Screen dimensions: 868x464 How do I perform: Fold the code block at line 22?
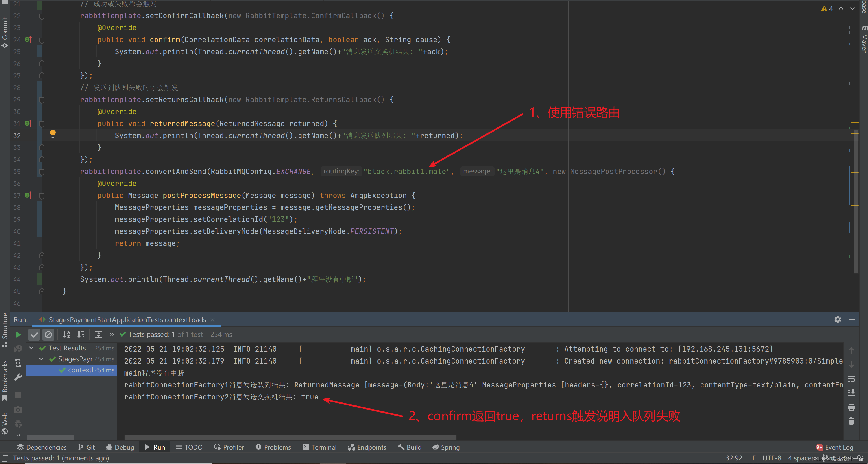coord(42,16)
